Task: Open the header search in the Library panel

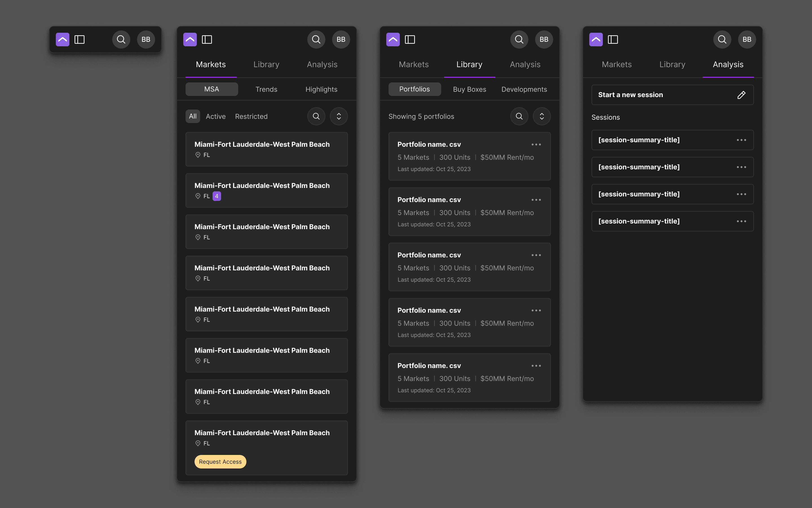Action: [x=519, y=39]
